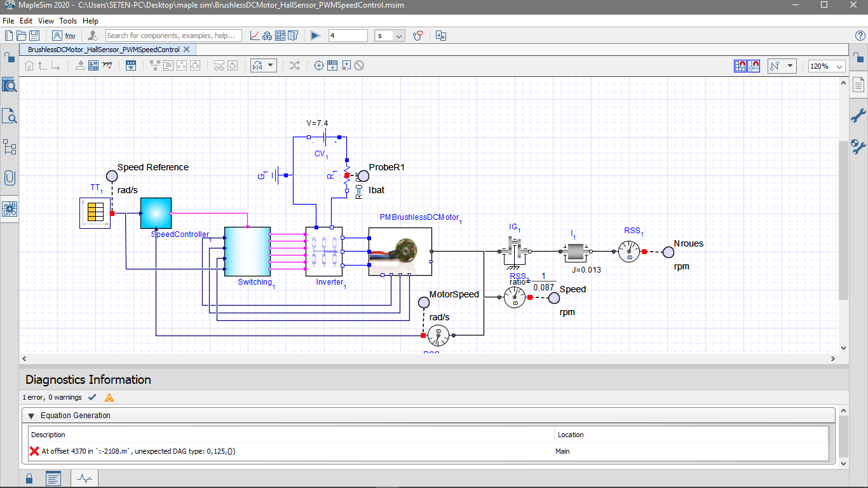This screenshot has height=488, width=868.
Task: Open the View menu
Action: [46, 21]
